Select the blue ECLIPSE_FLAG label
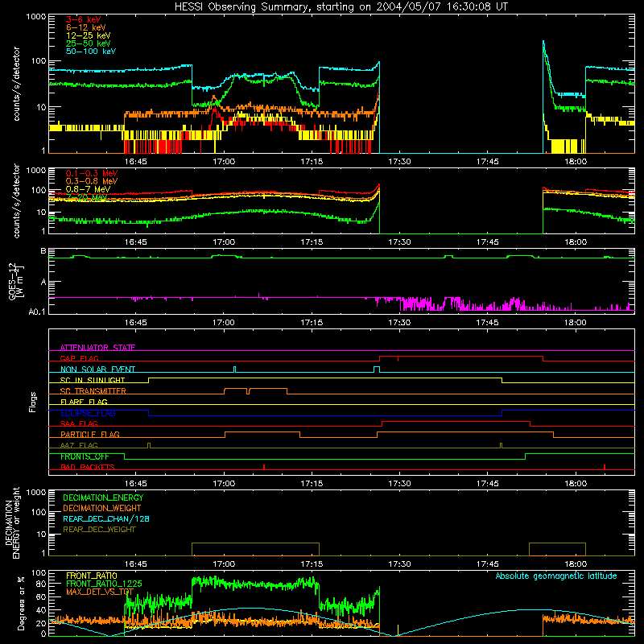The image size is (644, 644). [88, 413]
